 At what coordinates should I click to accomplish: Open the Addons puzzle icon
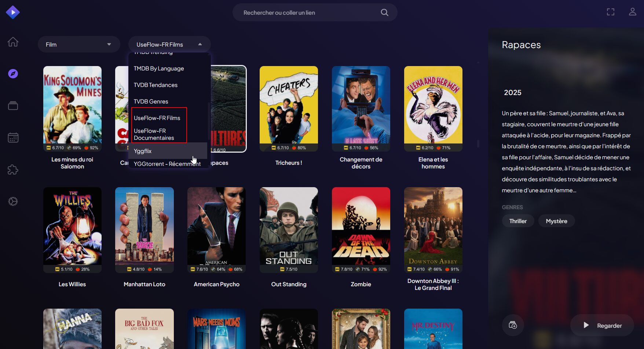(13, 170)
